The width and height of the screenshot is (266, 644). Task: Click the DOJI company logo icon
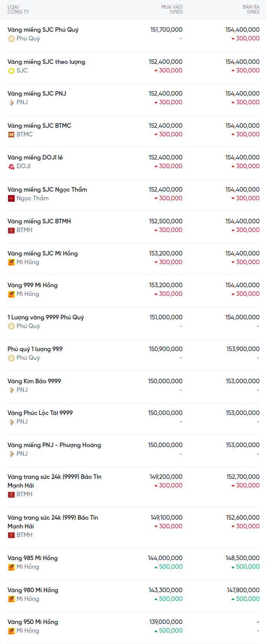point(11,166)
